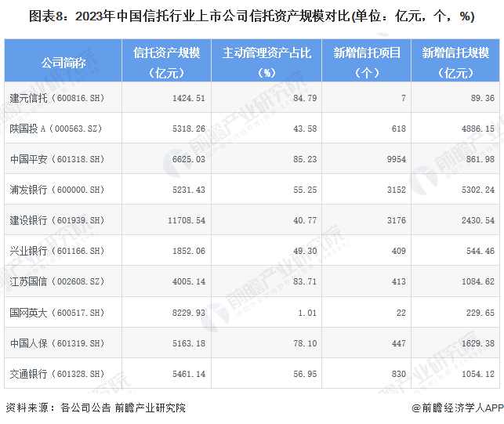The height and width of the screenshot is (424, 504).
Task: Click new trust scale value 89.36
Action: pos(483,98)
